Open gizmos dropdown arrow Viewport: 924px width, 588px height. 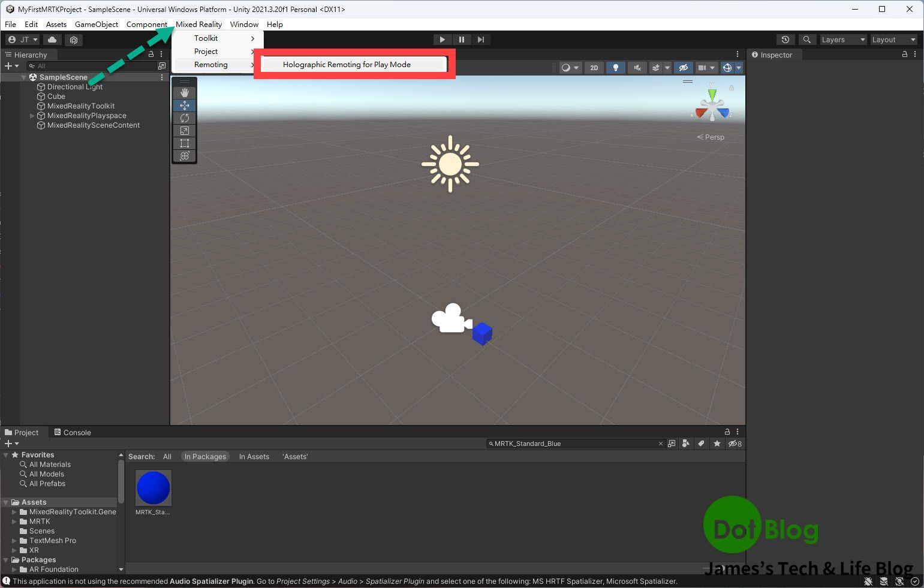739,68
